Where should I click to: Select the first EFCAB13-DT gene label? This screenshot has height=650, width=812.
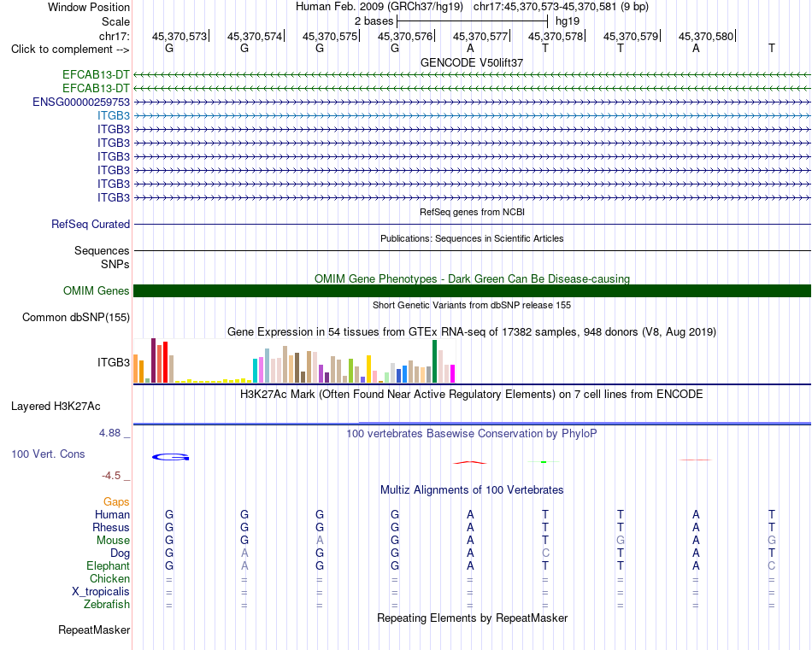[96, 74]
